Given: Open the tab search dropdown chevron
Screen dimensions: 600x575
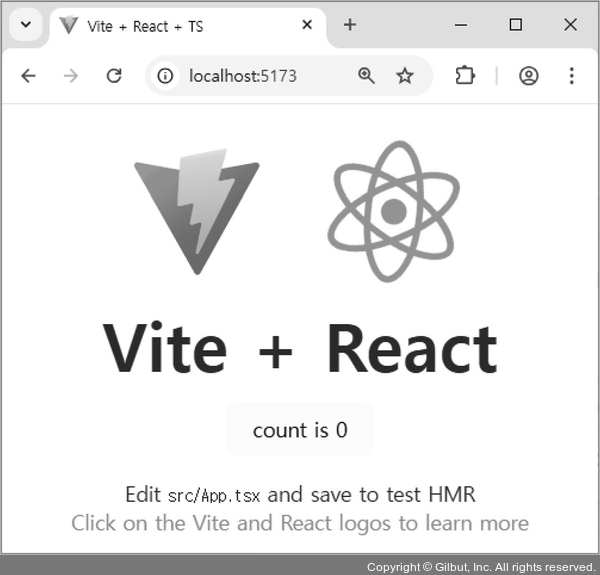Looking at the screenshot, I should [x=26, y=26].
